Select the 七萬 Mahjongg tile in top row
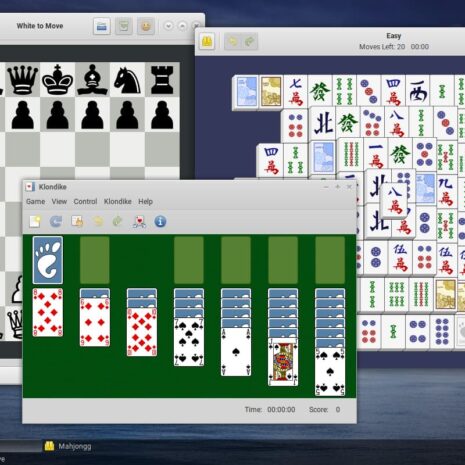The height and width of the screenshot is (465, 465). click(x=295, y=91)
